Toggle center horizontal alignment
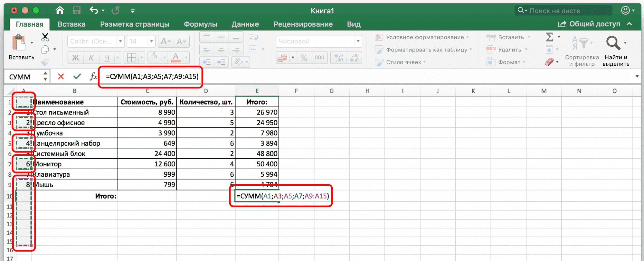This screenshot has width=644, height=261. (221, 50)
